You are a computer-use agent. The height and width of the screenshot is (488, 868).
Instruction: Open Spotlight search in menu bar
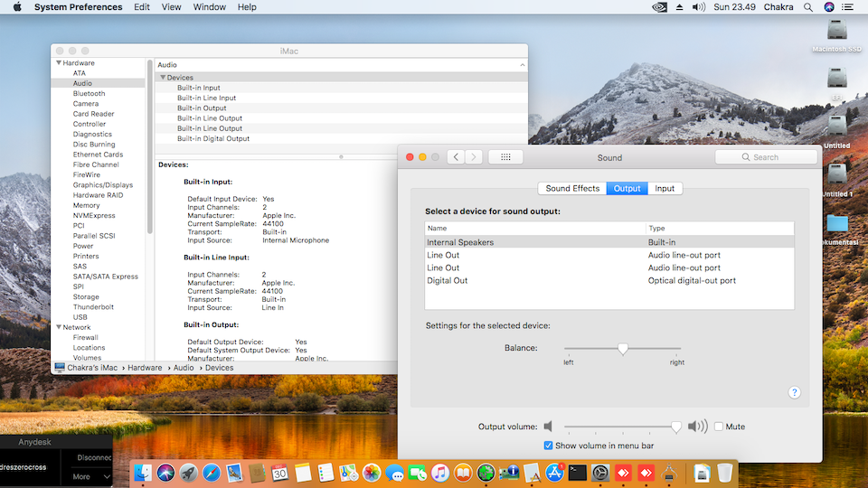pos(808,7)
